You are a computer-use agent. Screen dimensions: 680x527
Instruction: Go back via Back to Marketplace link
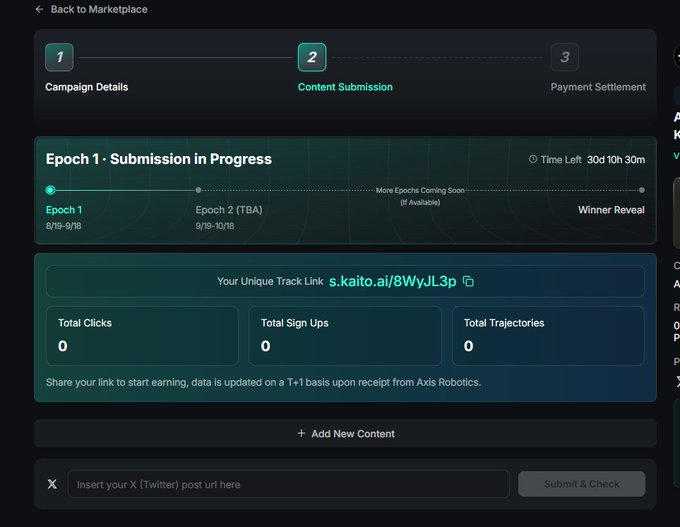click(x=99, y=9)
